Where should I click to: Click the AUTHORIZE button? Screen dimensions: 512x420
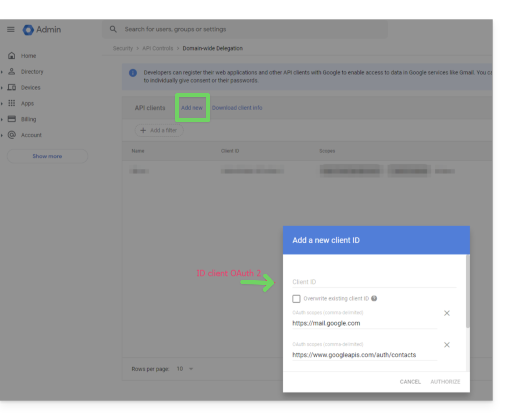pos(445,382)
